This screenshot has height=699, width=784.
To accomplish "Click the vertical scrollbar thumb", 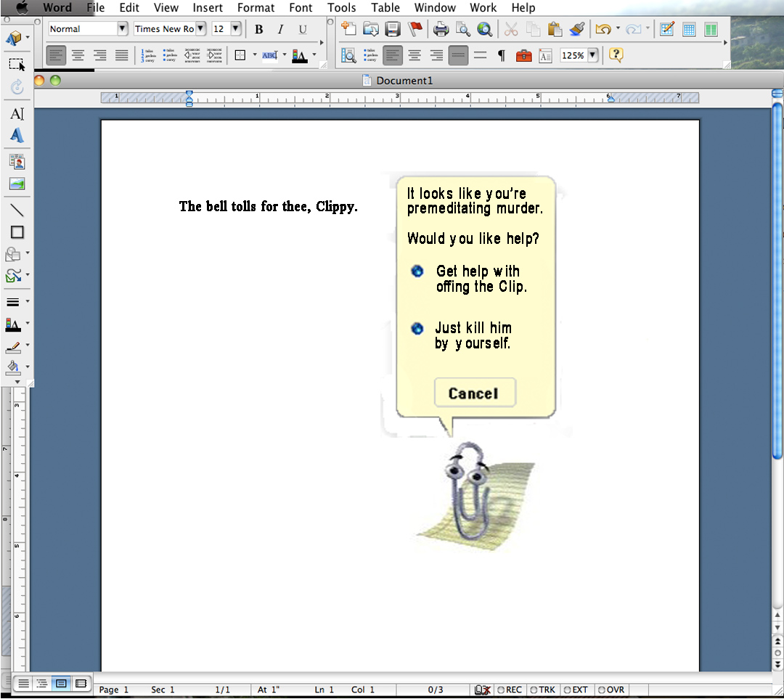I will coord(777,281).
